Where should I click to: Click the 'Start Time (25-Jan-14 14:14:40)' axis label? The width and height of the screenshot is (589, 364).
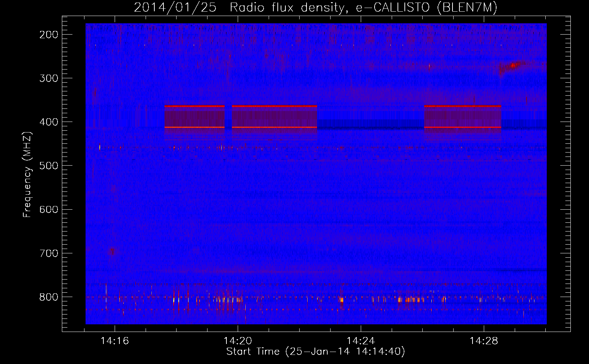[x=315, y=352]
